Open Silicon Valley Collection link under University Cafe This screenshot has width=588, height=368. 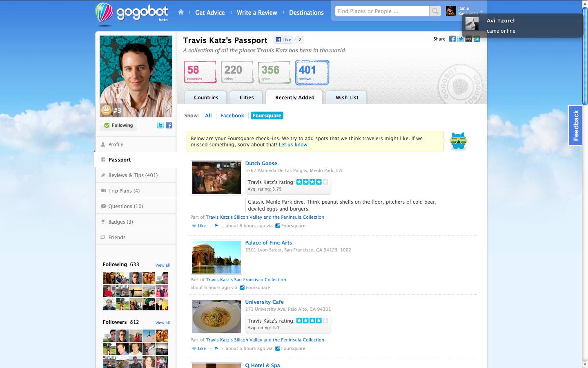265,340
